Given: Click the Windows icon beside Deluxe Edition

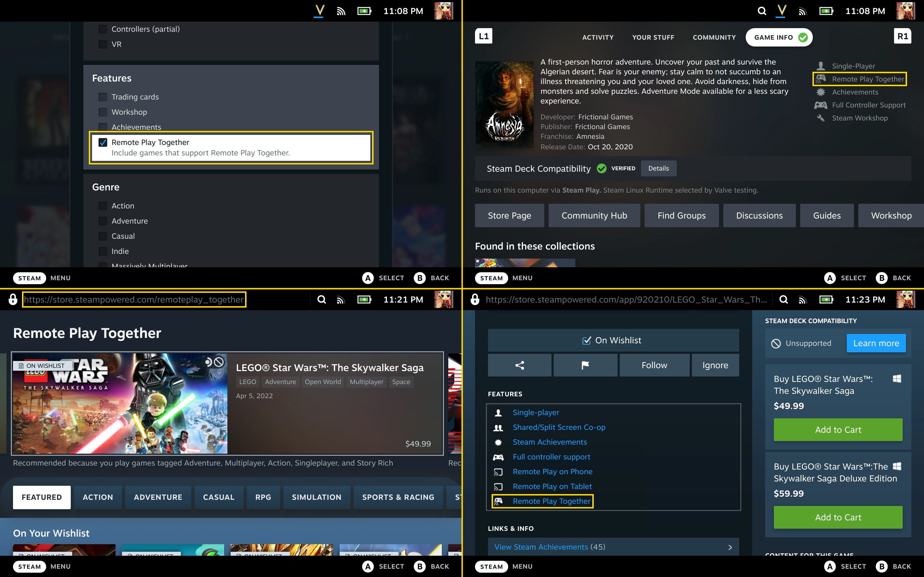Looking at the screenshot, I should [897, 466].
